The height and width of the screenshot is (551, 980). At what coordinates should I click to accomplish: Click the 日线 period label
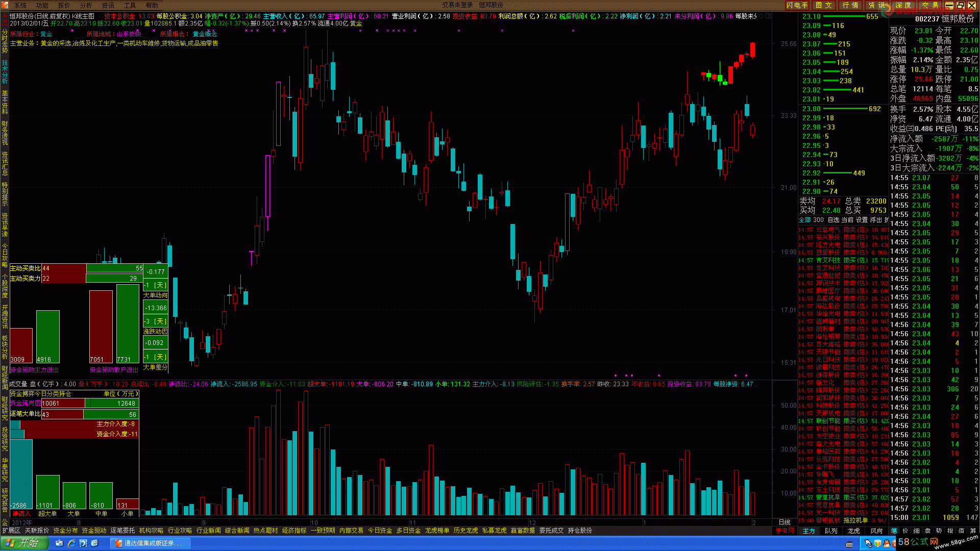point(785,522)
